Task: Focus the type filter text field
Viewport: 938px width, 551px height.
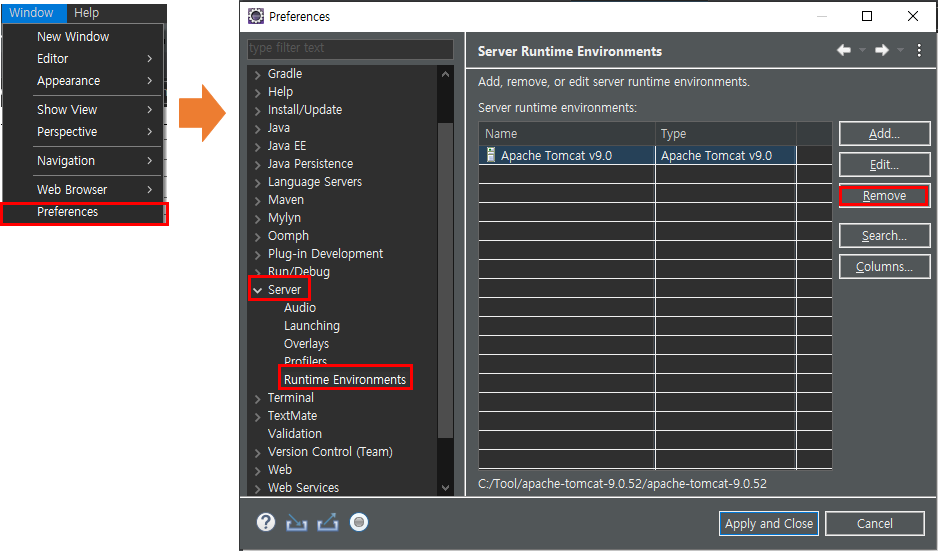Action: pyautogui.click(x=350, y=48)
